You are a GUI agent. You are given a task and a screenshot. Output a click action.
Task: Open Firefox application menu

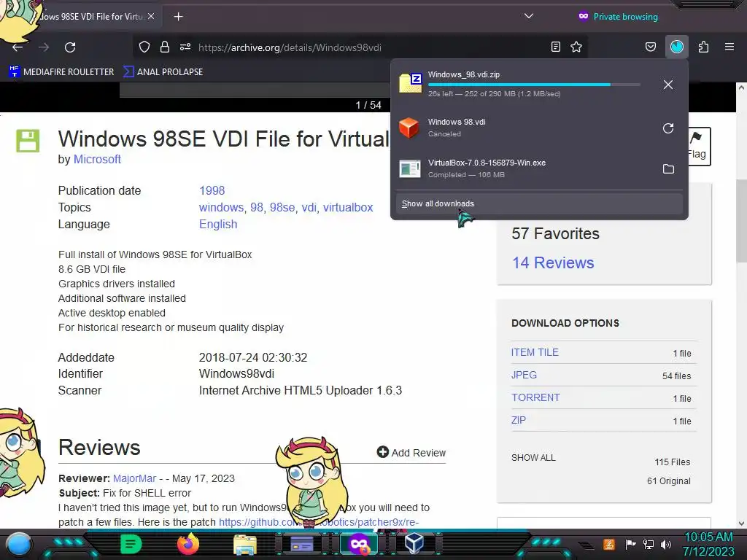pyautogui.click(x=729, y=47)
